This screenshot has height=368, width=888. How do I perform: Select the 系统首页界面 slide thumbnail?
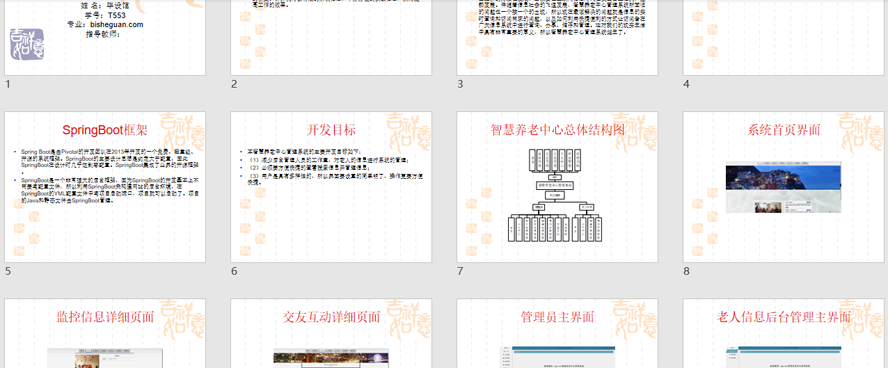(784, 187)
